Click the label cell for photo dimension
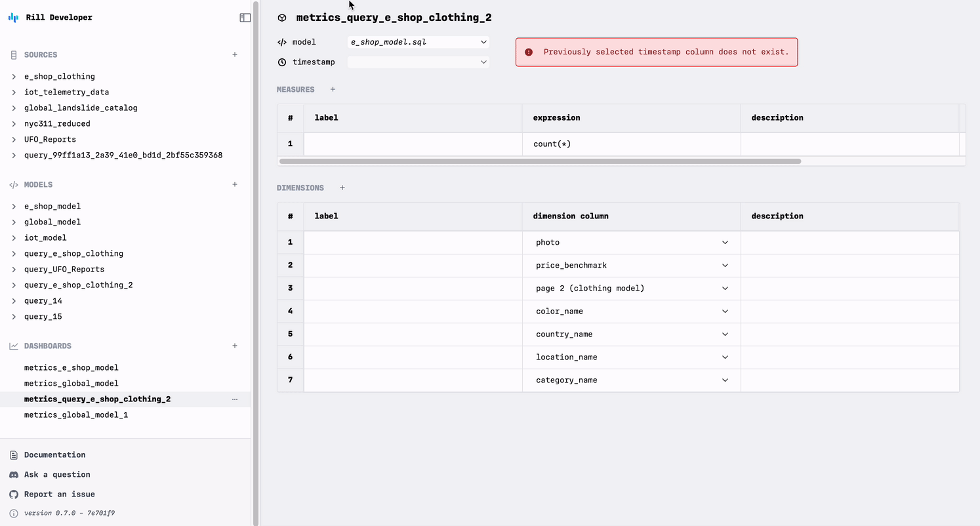 (413, 242)
